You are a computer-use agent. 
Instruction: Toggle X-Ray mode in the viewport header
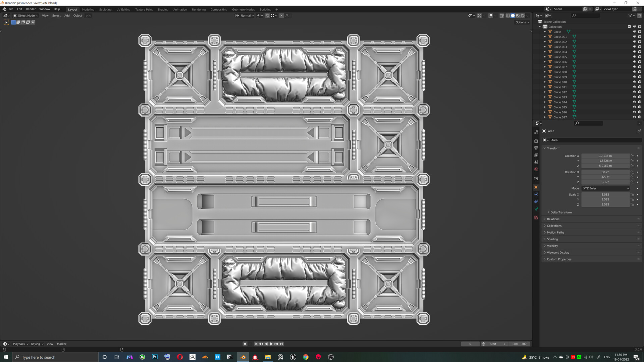click(502, 15)
